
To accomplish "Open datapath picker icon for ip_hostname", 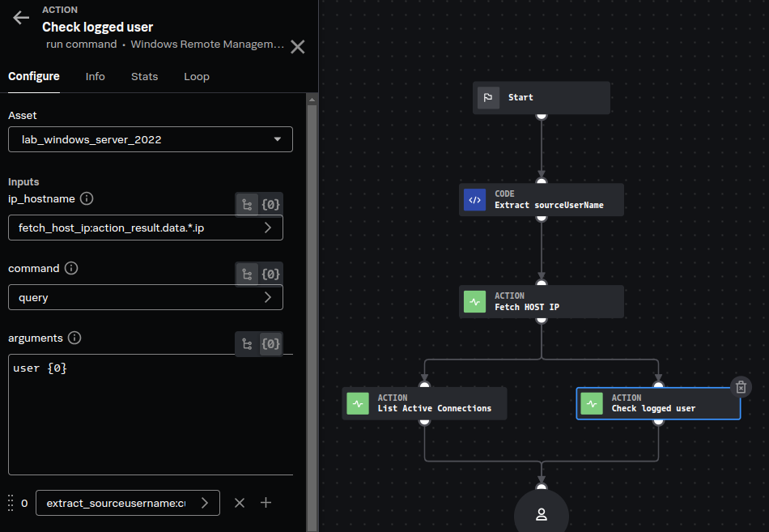I will pos(247,205).
